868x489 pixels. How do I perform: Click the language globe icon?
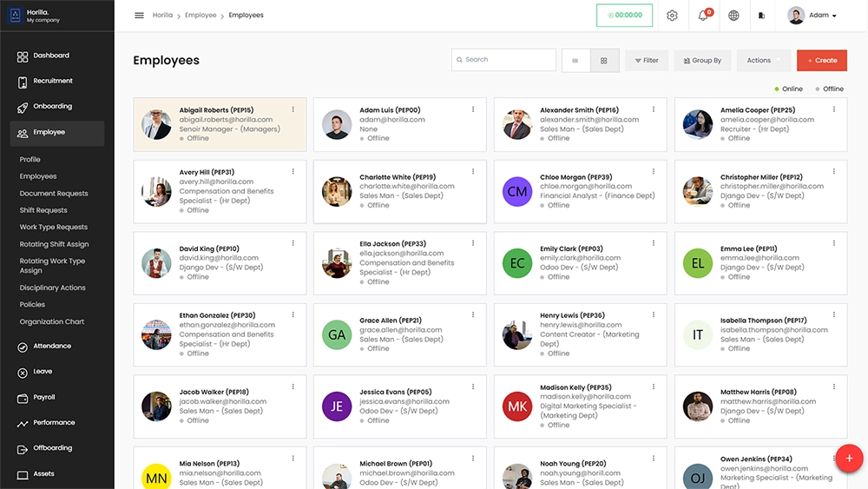[733, 16]
